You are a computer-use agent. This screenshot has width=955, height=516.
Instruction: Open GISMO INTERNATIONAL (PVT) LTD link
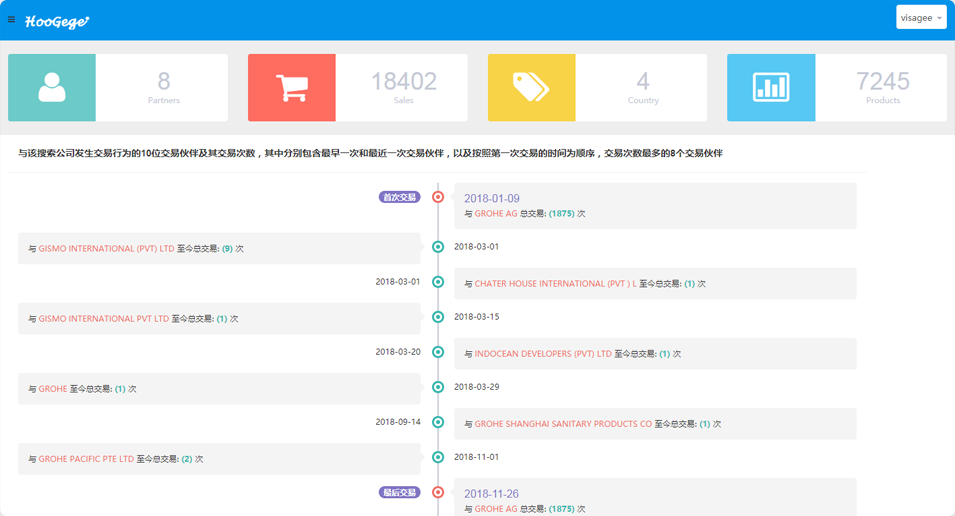pos(107,249)
